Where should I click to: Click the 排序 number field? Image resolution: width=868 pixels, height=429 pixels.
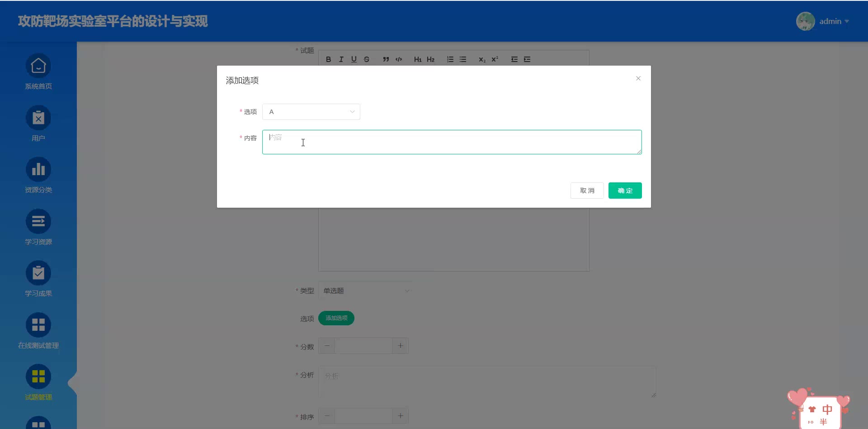pos(363,416)
